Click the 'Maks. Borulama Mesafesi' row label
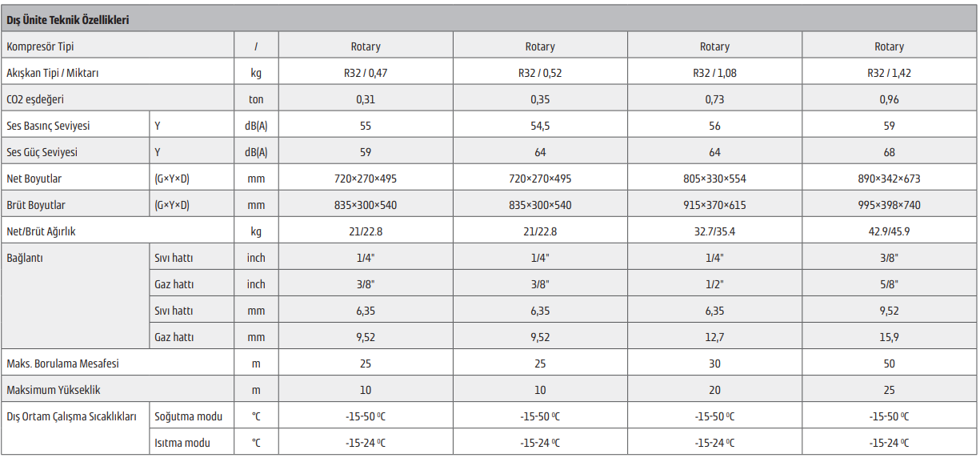Image resolution: width=980 pixels, height=458 pixels. click(62, 364)
